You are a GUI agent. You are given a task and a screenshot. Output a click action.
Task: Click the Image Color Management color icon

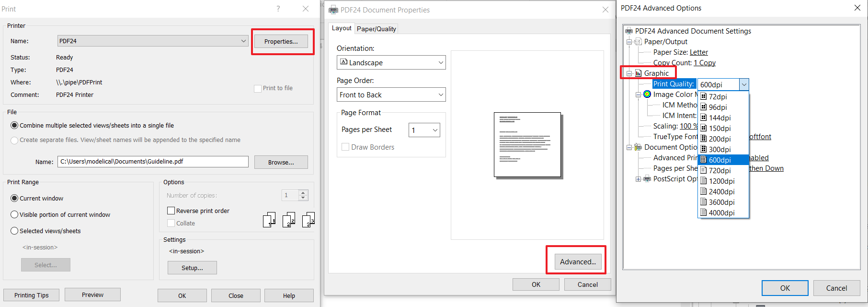click(647, 94)
